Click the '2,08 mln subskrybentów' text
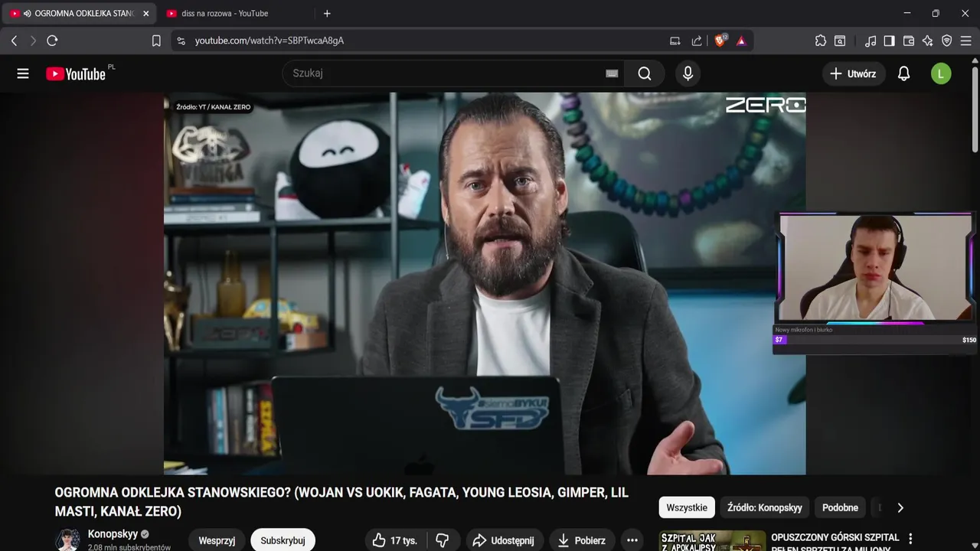 coord(129,548)
